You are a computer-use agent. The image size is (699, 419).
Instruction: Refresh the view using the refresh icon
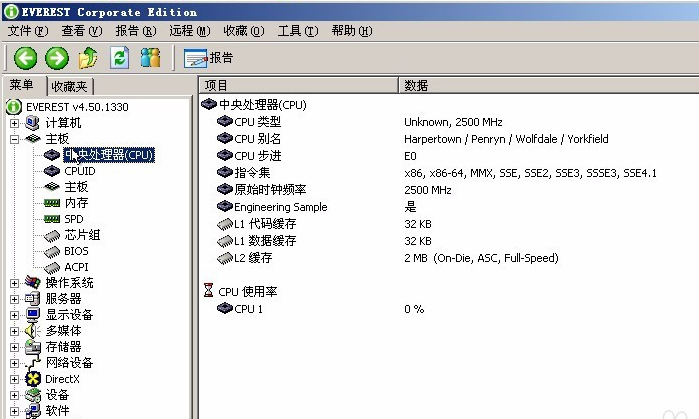[119, 58]
